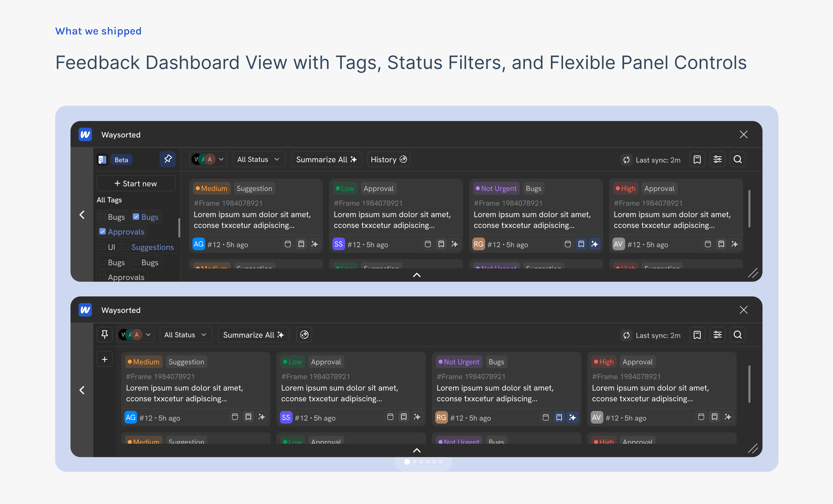
Task: Click Not Urgent tag on lower panel's RG card
Action: coord(459,362)
